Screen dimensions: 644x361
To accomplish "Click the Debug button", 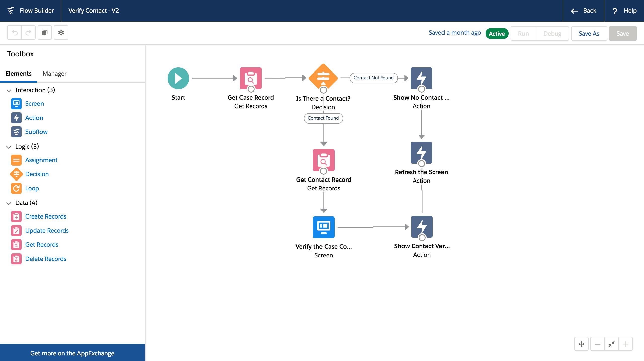I will point(552,33).
